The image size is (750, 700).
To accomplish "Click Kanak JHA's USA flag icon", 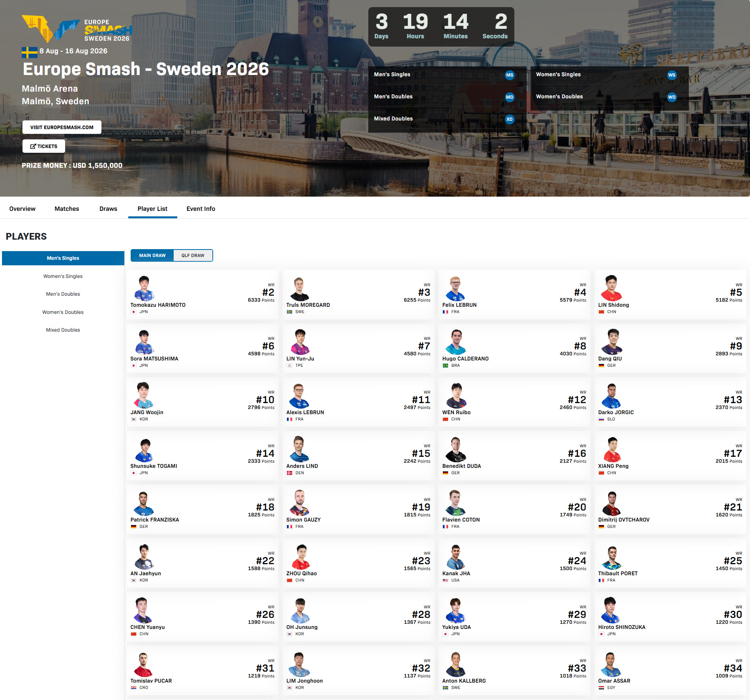I will pyautogui.click(x=446, y=580).
